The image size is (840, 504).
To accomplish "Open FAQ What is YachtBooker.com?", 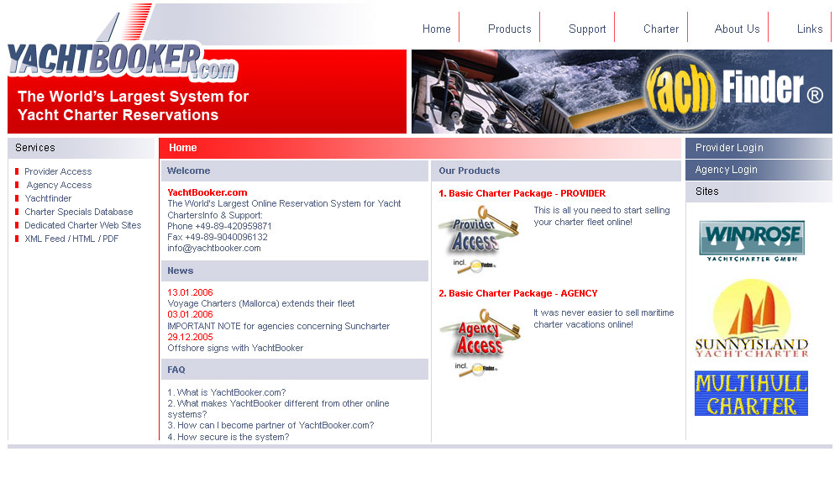I will pos(227,392).
